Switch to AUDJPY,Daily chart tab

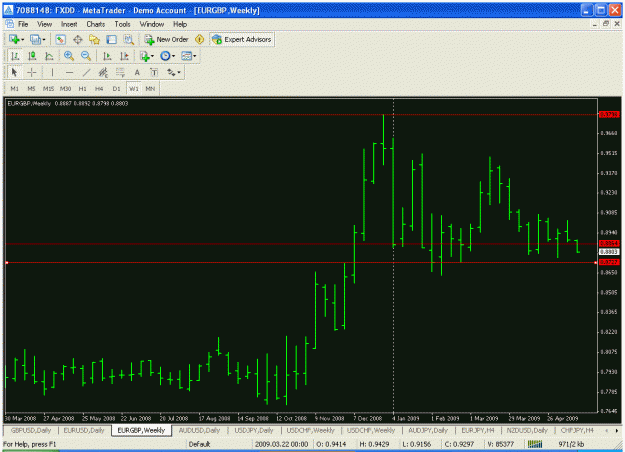(x=428, y=430)
